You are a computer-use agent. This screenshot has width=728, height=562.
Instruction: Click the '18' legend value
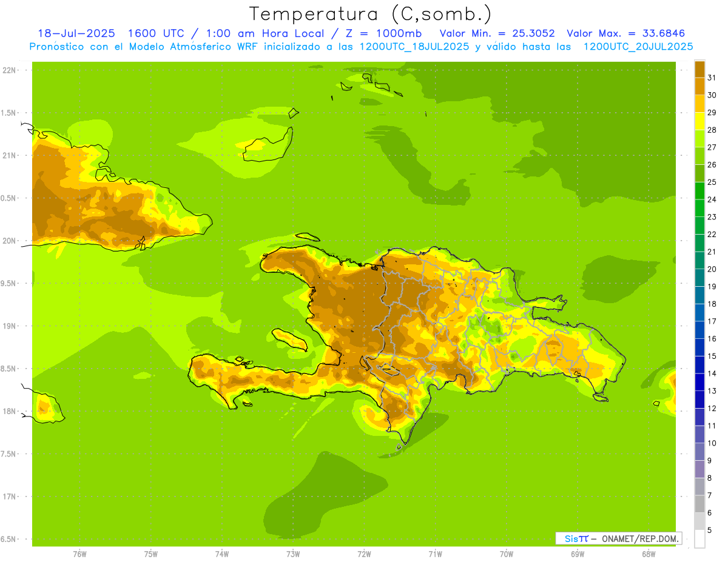[712, 304]
